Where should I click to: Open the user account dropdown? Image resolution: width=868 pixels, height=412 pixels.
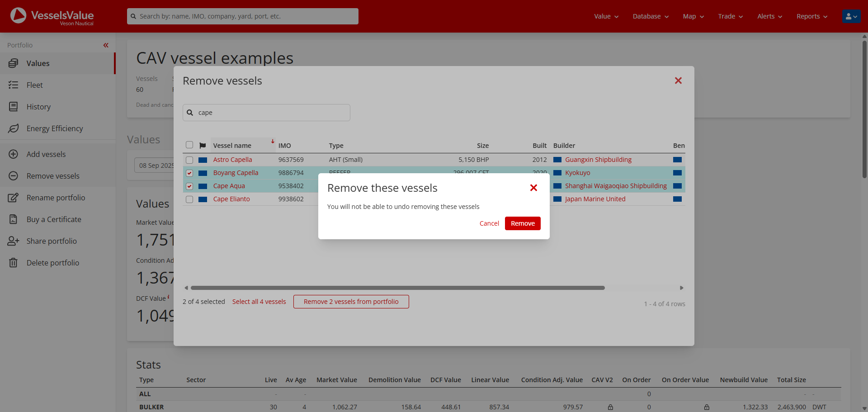point(851,16)
